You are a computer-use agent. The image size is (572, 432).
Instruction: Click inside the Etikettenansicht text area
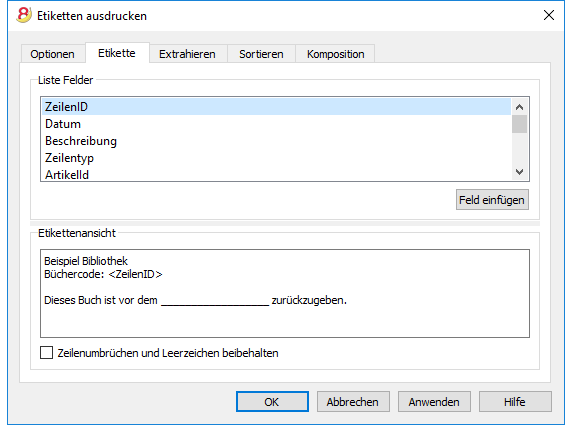tap(285, 293)
